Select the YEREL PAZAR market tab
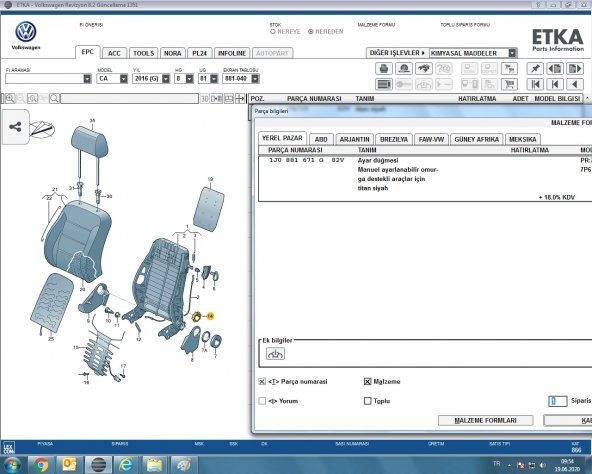 (x=282, y=138)
